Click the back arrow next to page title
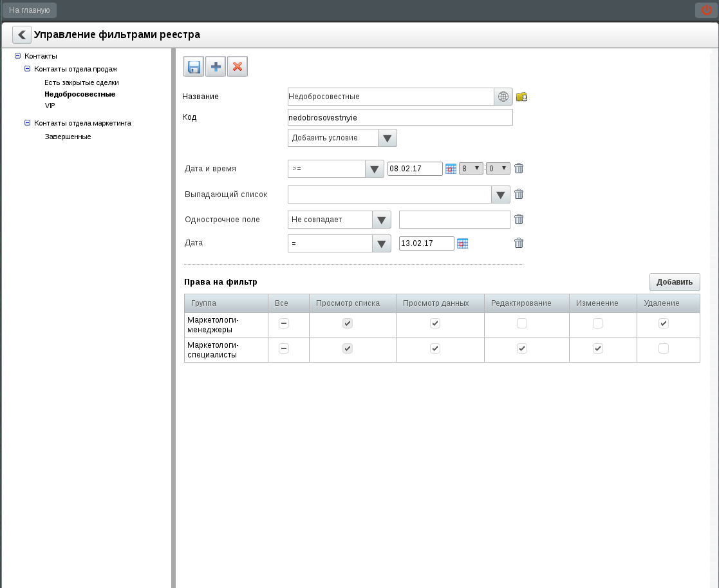 [x=21, y=35]
